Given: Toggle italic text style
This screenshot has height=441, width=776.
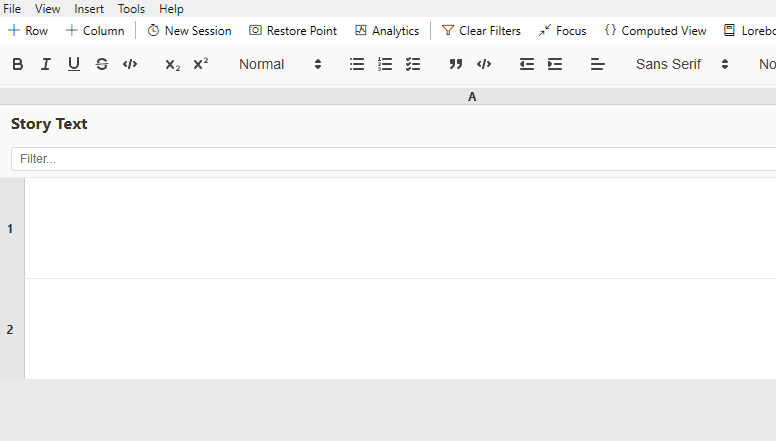Looking at the screenshot, I should coord(46,64).
